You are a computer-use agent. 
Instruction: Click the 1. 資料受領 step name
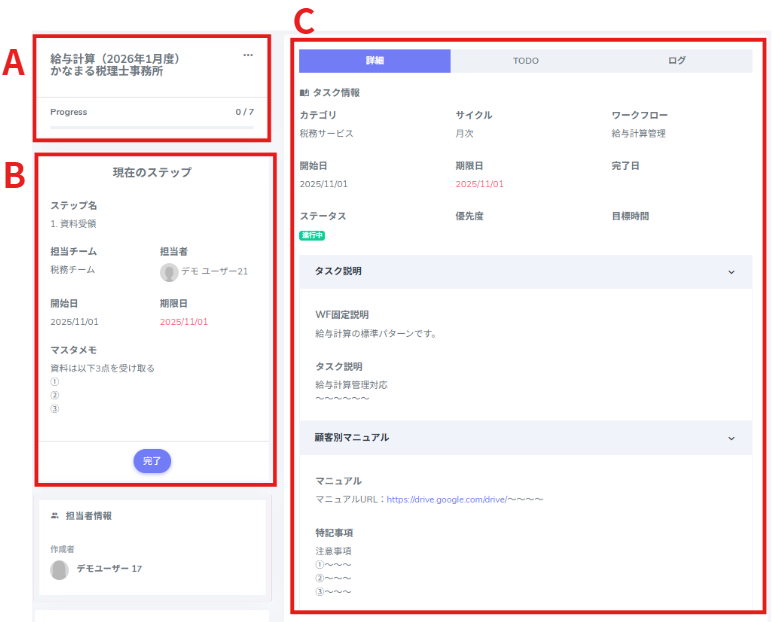(73, 223)
